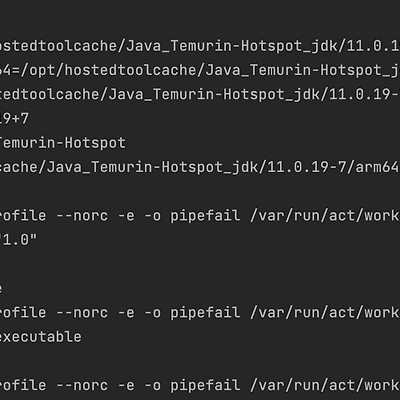
Task: Select "--norc" in line above "1.0"
Action: point(82,216)
